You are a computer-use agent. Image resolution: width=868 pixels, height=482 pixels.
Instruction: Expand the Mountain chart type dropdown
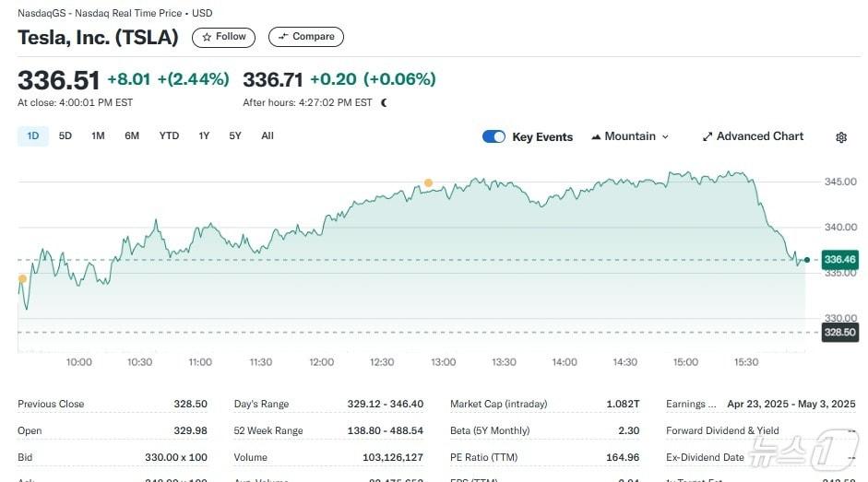tap(629, 136)
